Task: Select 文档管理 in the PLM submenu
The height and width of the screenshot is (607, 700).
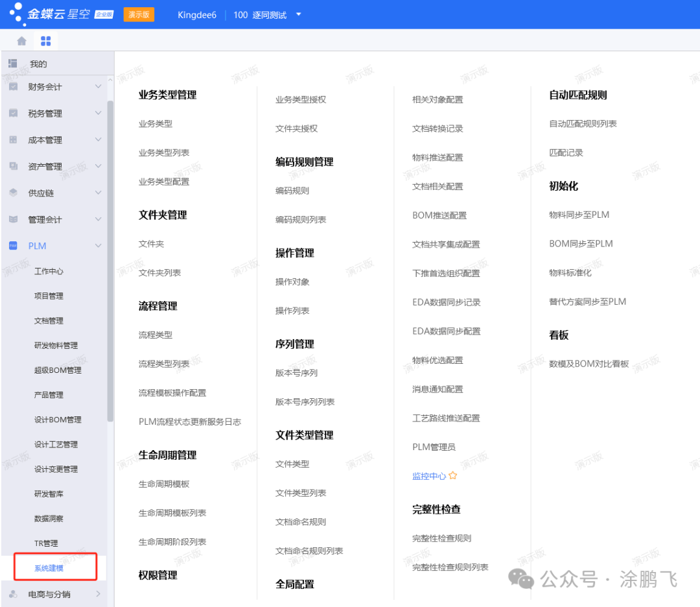Action: point(49,320)
